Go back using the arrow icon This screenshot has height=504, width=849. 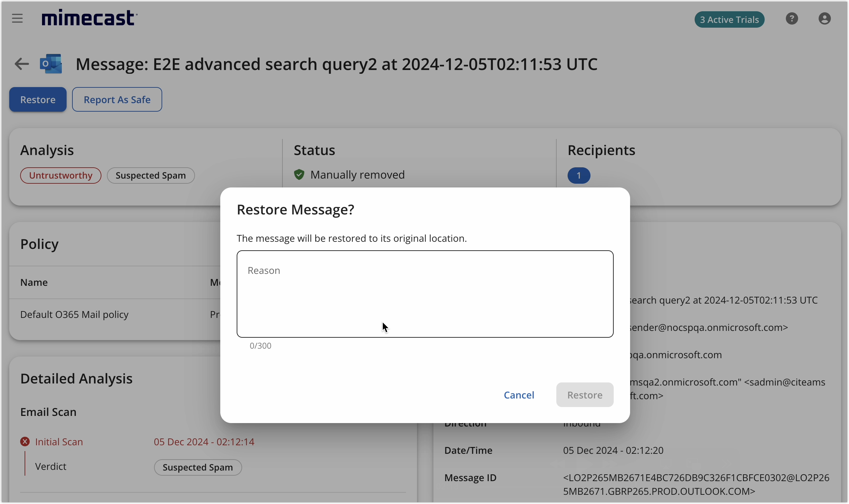coord(22,64)
